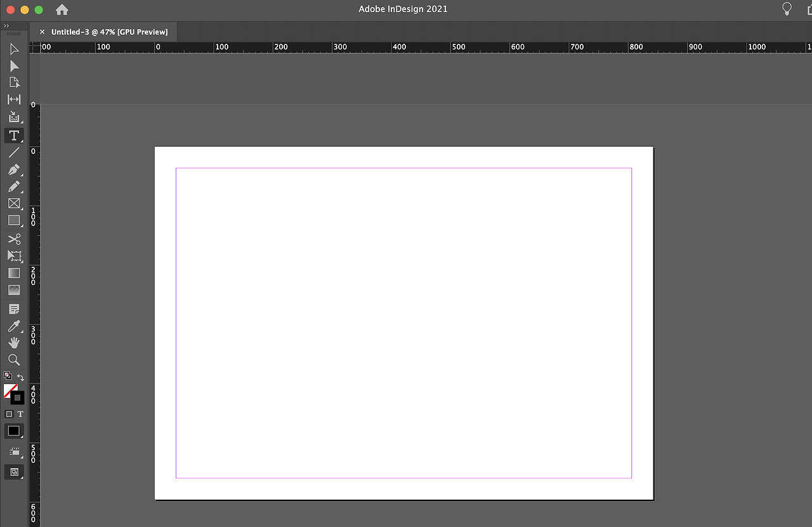Image resolution: width=812 pixels, height=527 pixels.
Task: Choose the Eyedropper tool
Action: (14, 326)
